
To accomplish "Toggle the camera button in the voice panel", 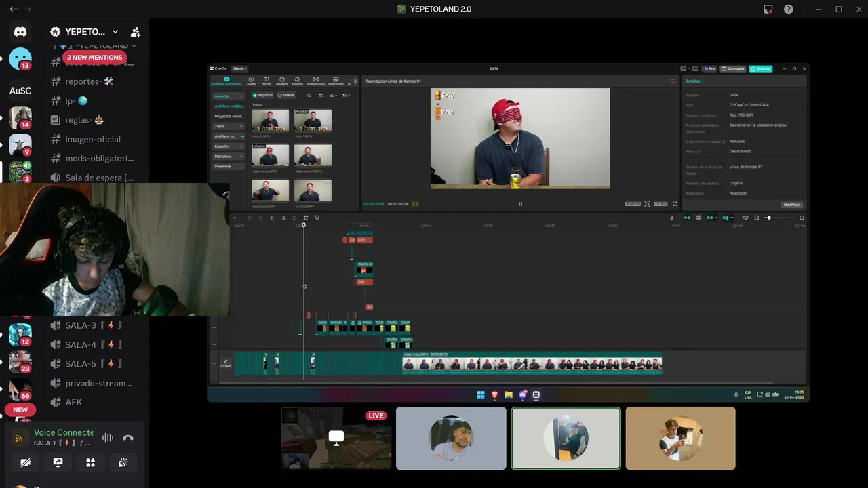I will click(x=25, y=462).
